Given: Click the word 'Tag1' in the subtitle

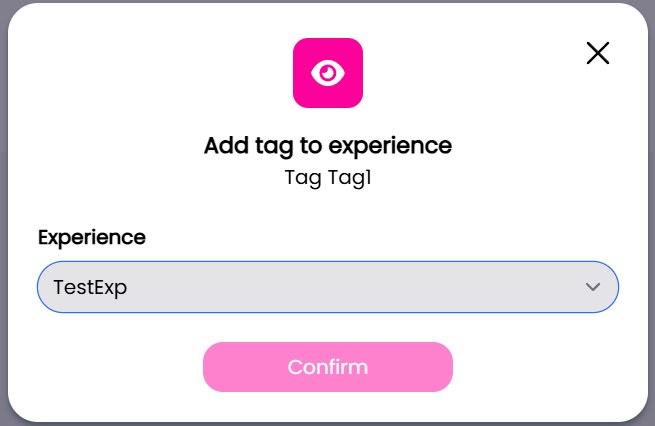Looking at the screenshot, I should [x=348, y=179].
